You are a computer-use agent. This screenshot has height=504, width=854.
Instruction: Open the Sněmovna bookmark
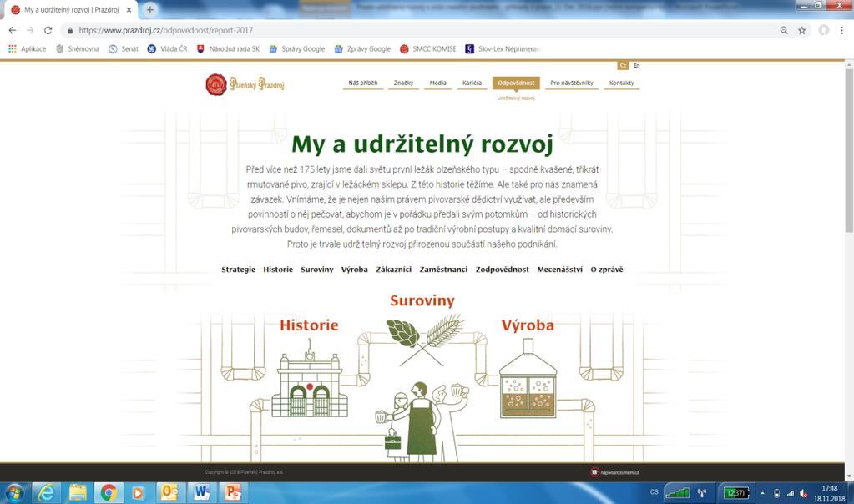(x=78, y=49)
